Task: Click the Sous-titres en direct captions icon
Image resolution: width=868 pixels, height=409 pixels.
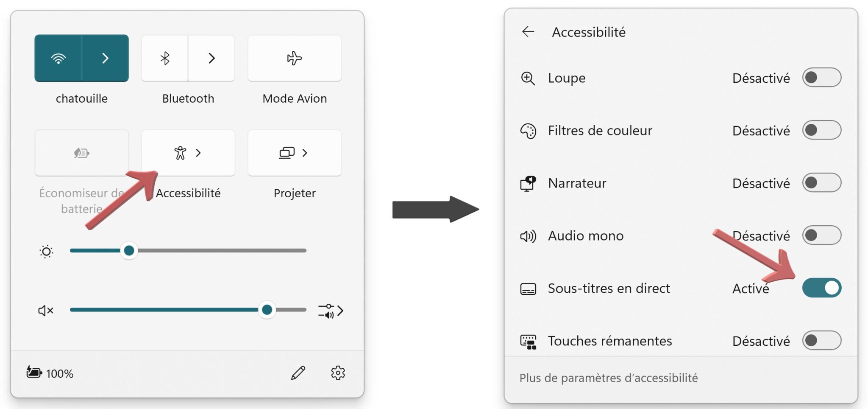Action: [528, 289]
